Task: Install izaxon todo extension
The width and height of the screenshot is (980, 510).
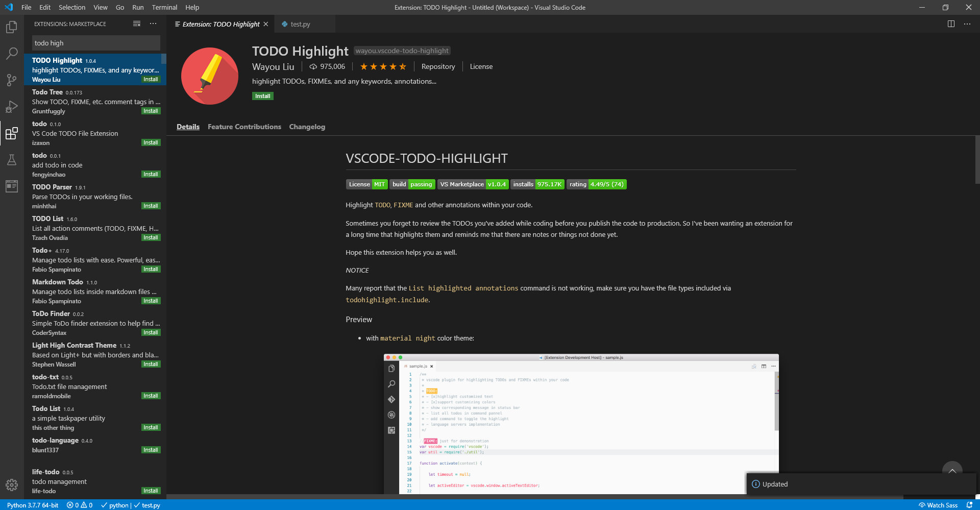Action: click(x=151, y=142)
